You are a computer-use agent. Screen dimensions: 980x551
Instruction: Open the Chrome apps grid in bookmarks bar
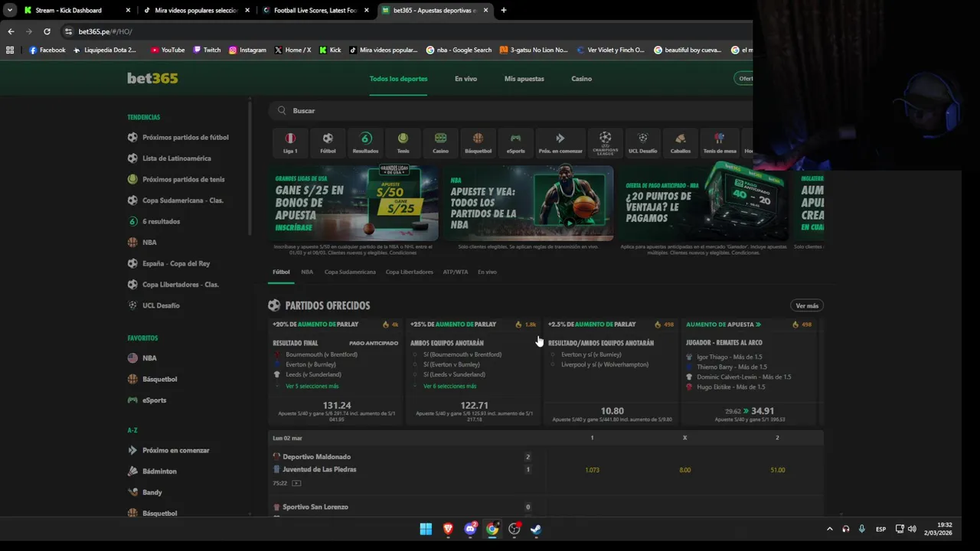click(10, 50)
